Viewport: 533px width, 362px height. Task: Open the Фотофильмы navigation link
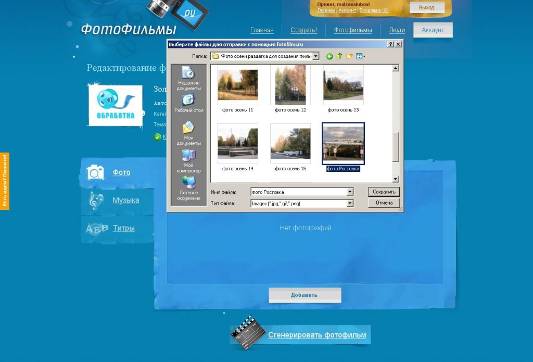[x=353, y=30]
